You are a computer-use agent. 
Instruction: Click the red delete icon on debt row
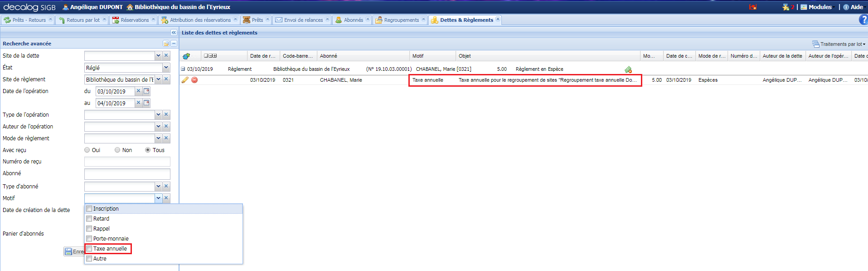tap(194, 80)
